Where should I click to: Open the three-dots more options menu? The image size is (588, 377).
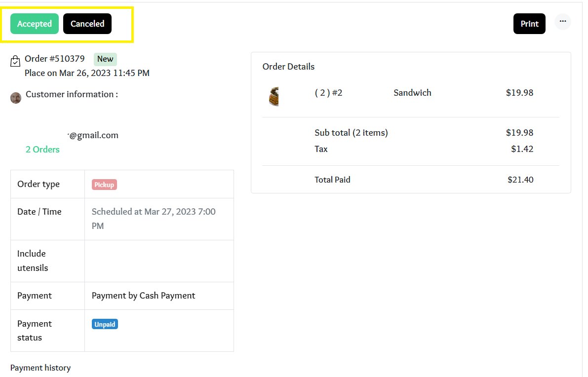tap(562, 21)
